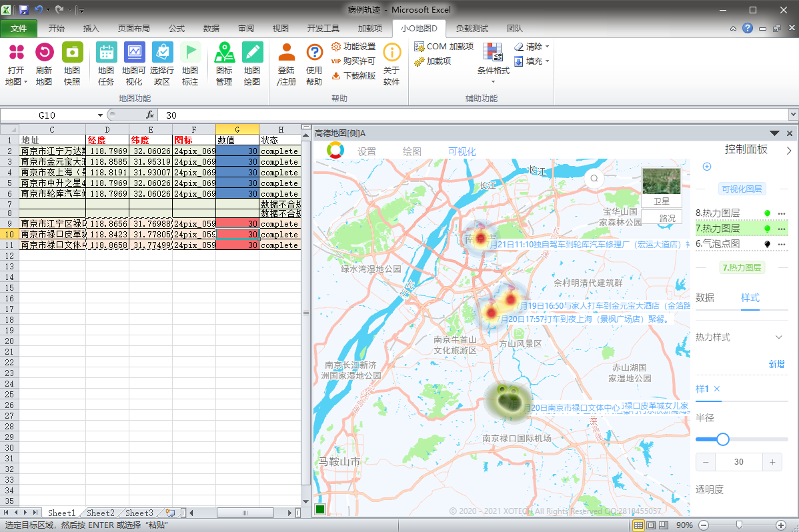Open the 加载项 add-ins icon

click(433, 61)
